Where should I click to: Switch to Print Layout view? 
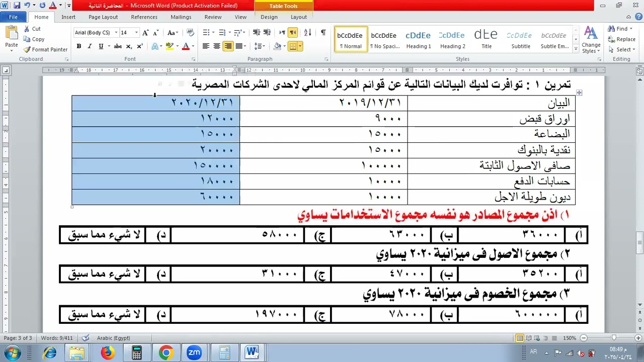tap(520, 338)
